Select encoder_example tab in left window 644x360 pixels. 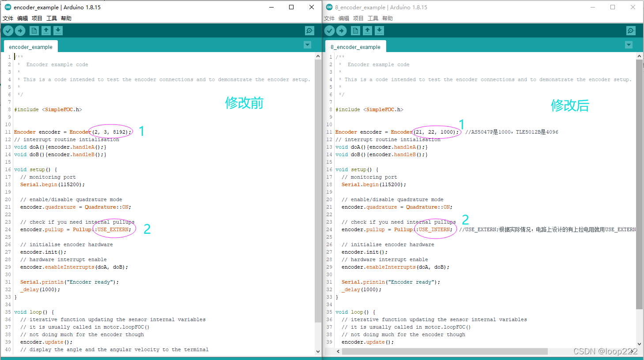[30, 47]
